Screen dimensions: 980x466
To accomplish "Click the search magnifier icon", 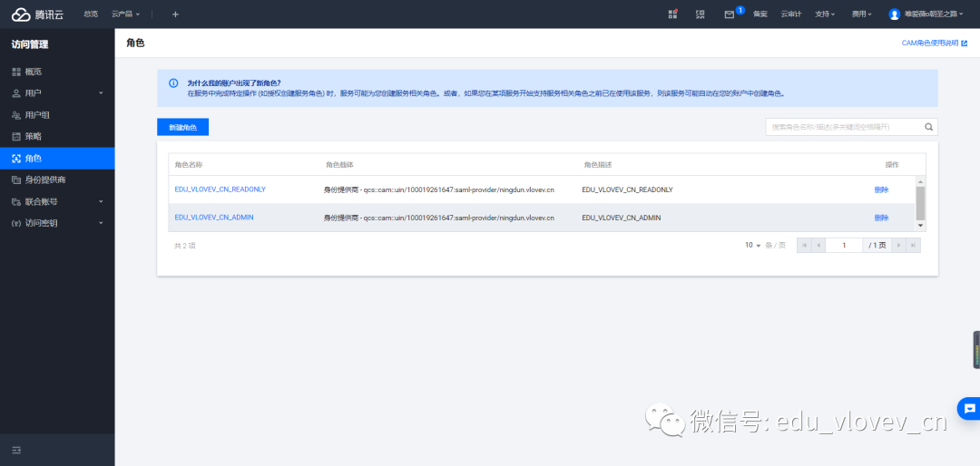I will (x=929, y=127).
